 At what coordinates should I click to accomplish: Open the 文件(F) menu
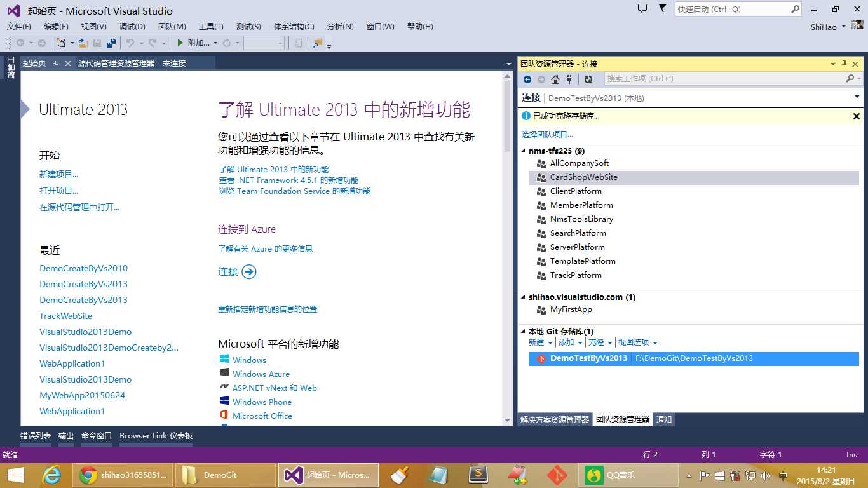[19, 27]
